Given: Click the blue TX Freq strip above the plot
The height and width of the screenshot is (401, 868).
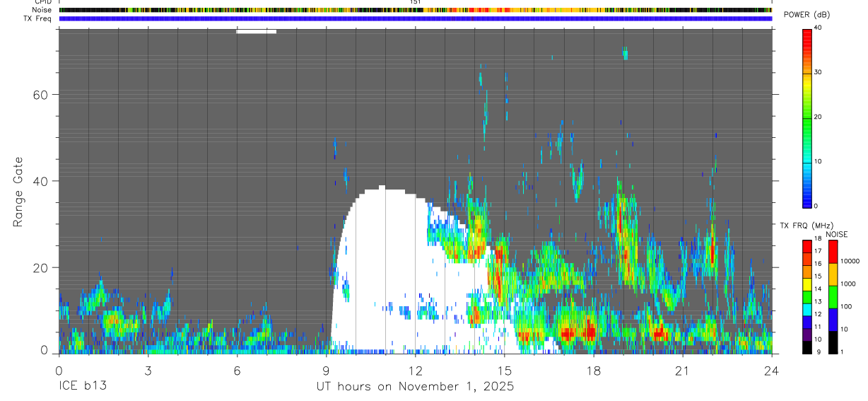Looking at the screenshot, I should coord(416,18).
